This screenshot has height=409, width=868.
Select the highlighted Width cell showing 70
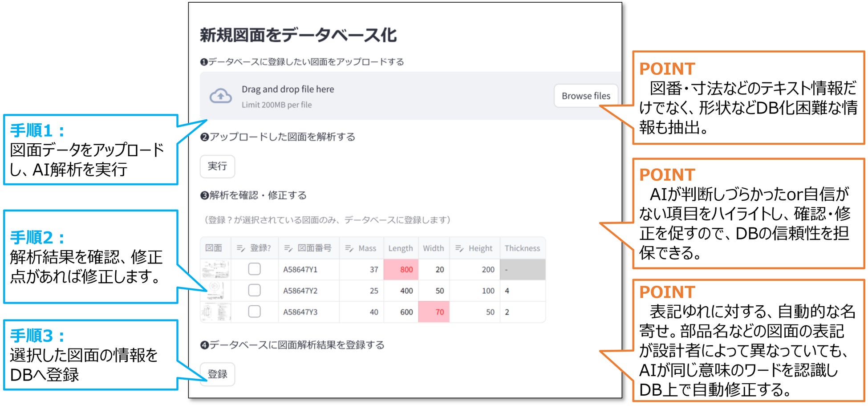pos(434,312)
